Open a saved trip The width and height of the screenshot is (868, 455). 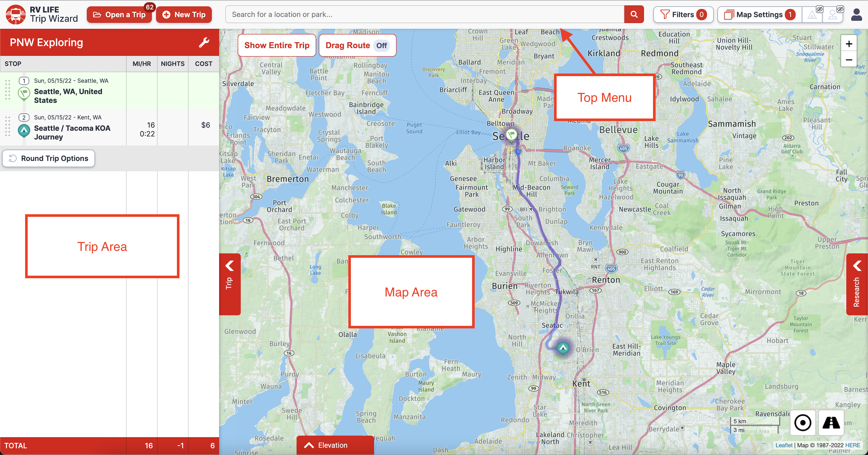tap(119, 14)
